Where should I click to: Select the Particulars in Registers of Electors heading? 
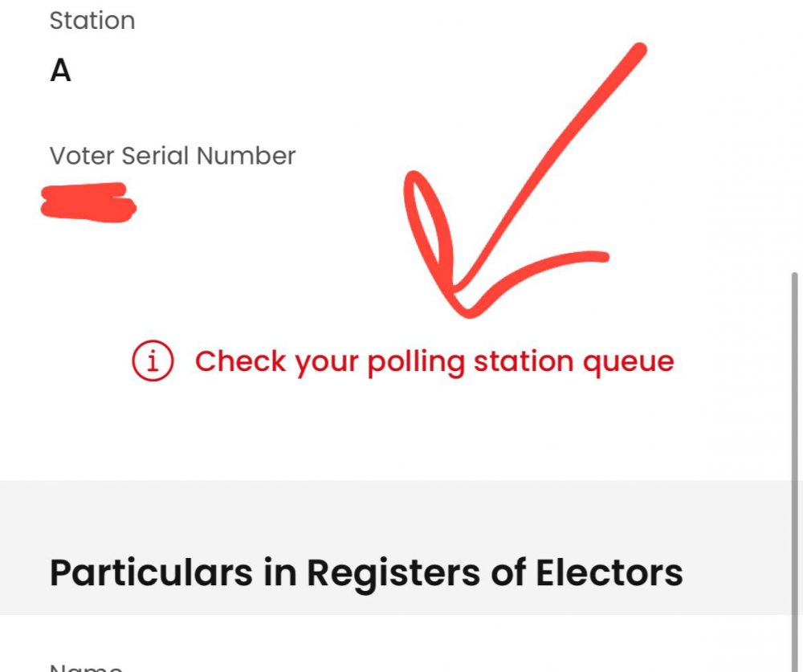click(x=366, y=572)
